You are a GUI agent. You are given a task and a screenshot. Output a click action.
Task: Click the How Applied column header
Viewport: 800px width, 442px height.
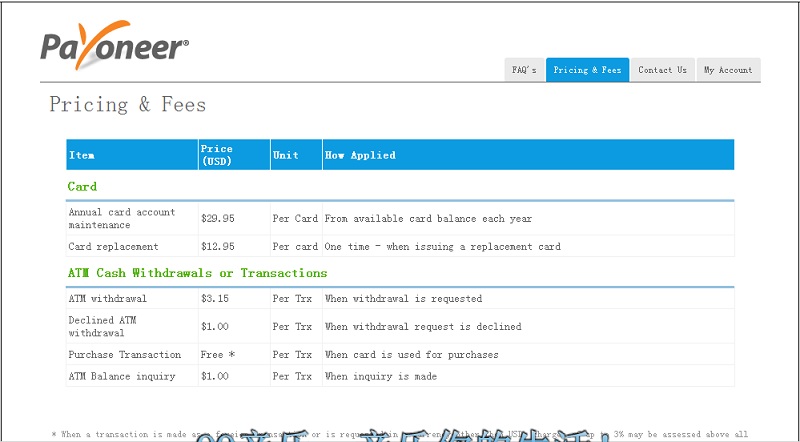point(360,155)
